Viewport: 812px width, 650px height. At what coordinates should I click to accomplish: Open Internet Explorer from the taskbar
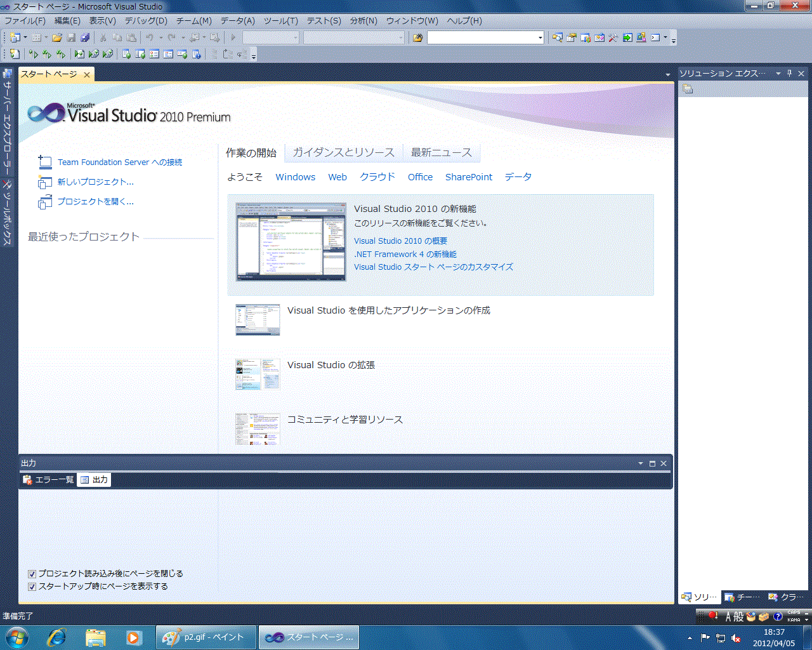[56, 637]
